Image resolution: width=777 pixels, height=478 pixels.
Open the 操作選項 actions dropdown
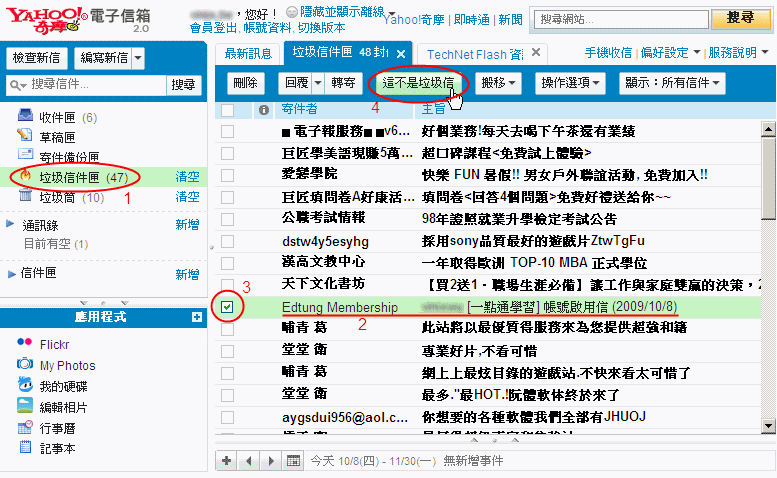(570, 83)
